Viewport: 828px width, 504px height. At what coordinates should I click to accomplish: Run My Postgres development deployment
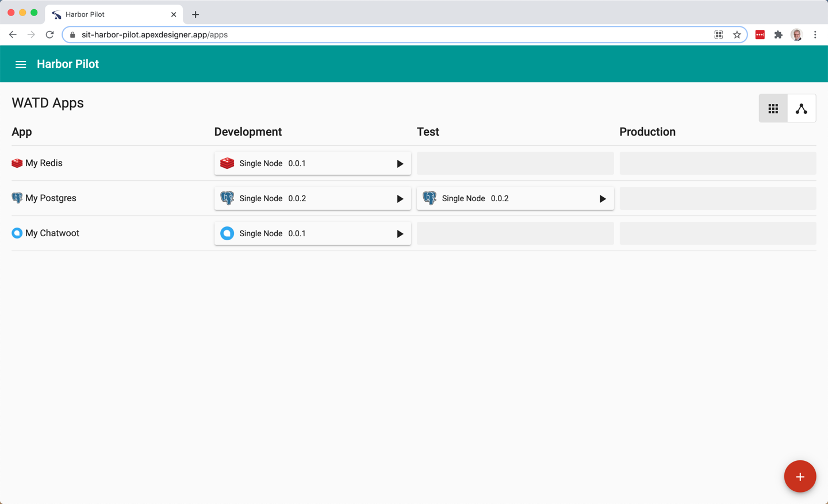tap(400, 199)
